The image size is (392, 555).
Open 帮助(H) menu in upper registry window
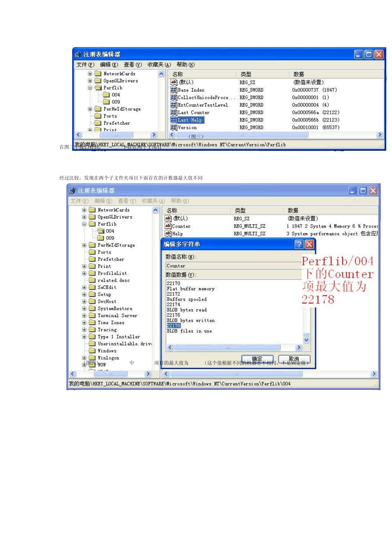coord(185,64)
